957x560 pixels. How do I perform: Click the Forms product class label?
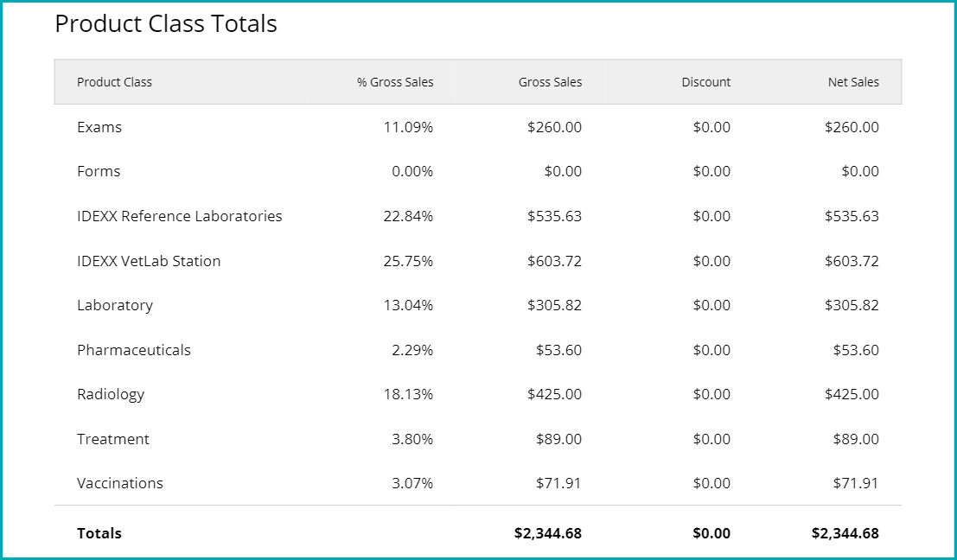(99, 171)
